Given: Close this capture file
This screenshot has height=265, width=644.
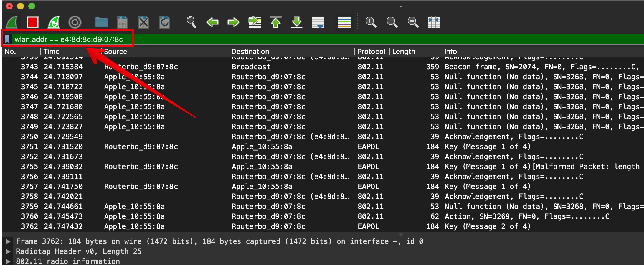Looking at the screenshot, I should pos(143,22).
